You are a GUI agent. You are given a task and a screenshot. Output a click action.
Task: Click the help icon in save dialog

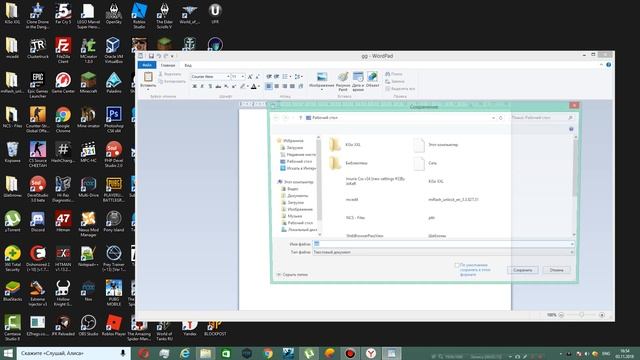pyautogui.click(x=571, y=129)
